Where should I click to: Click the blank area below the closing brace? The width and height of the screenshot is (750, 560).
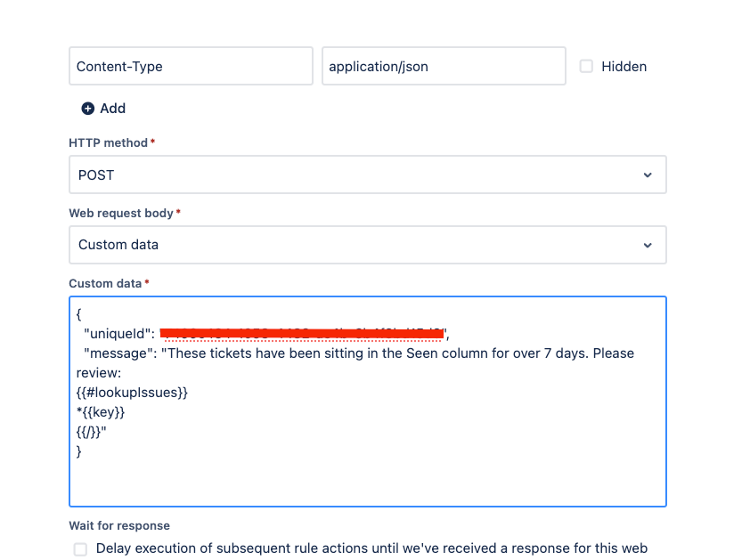[x=367, y=481]
